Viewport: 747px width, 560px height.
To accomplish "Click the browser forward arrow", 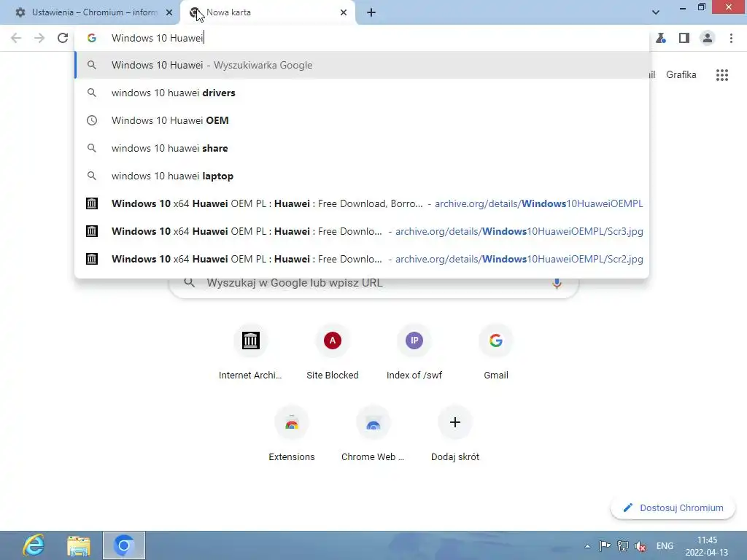I will pyautogui.click(x=39, y=38).
